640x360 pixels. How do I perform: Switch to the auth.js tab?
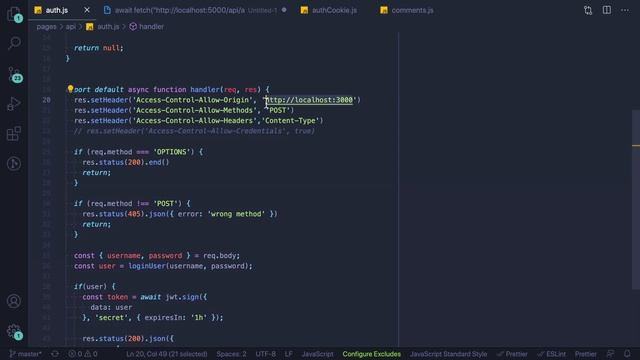[57, 10]
